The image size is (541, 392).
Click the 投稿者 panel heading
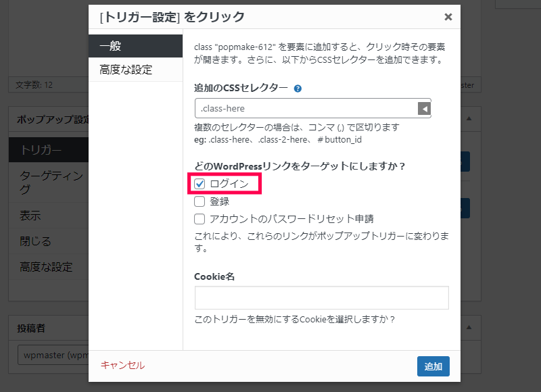(31, 328)
